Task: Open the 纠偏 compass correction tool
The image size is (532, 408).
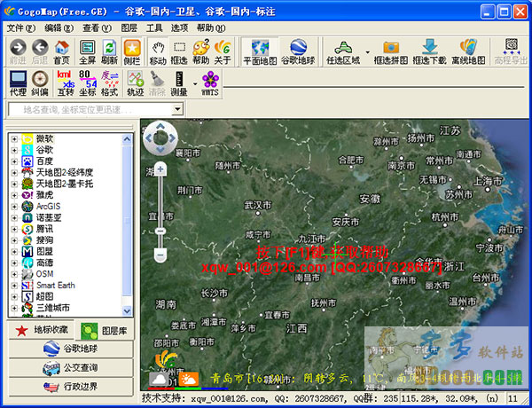Action: click(x=40, y=83)
